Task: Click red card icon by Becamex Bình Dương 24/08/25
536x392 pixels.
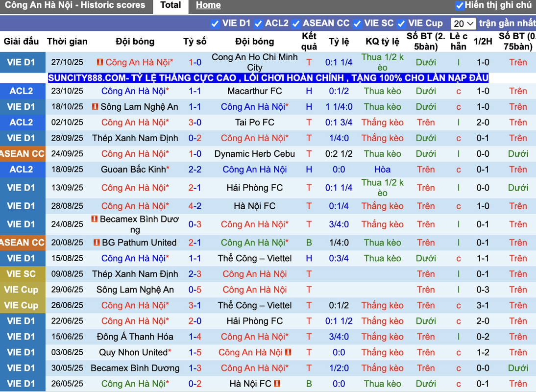Action: click(x=95, y=219)
